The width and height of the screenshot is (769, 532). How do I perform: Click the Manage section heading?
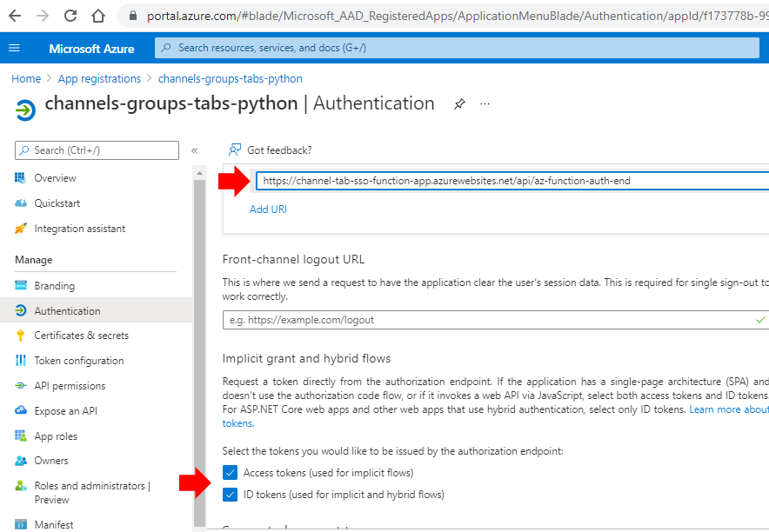click(x=34, y=260)
